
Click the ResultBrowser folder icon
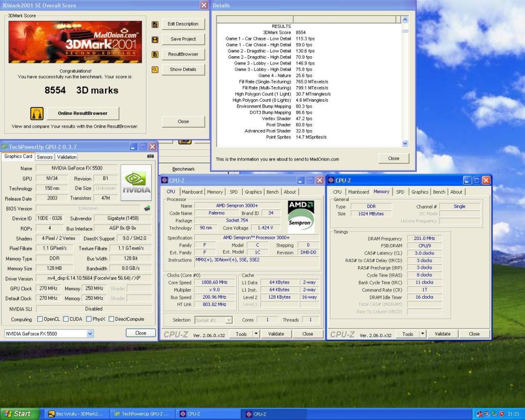pyautogui.click(x=154, y=54)
